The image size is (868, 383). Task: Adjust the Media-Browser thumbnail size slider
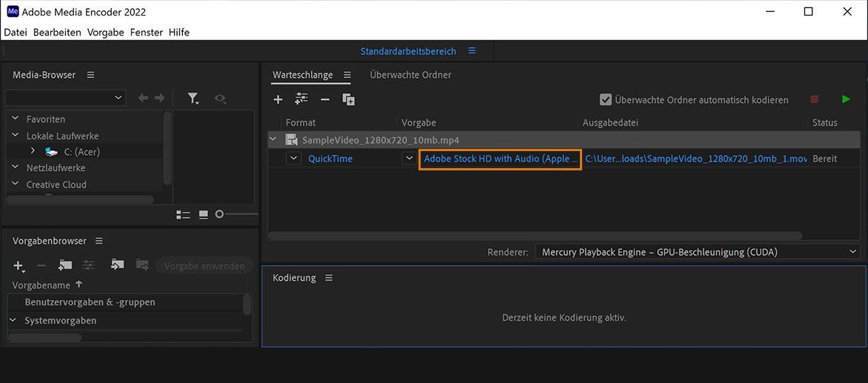(x=220, y=214)
